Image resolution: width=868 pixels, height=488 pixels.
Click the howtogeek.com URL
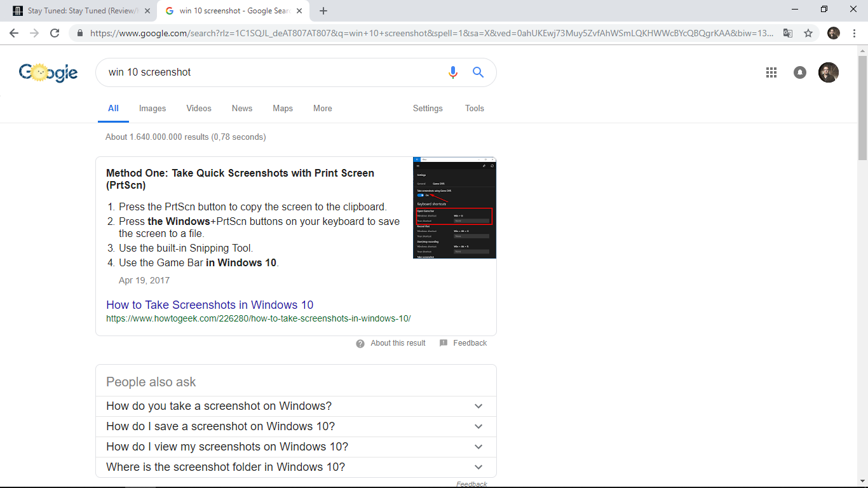tap(259, 318)
